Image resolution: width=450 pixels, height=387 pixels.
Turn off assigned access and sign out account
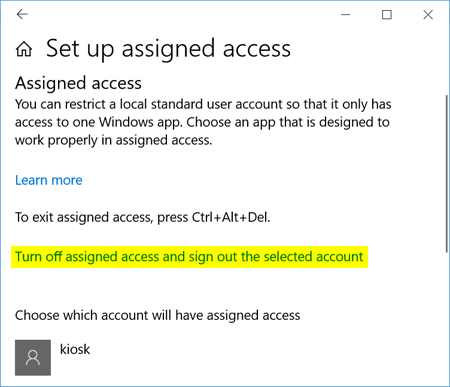pyautogui.click(x=189, y=257)
